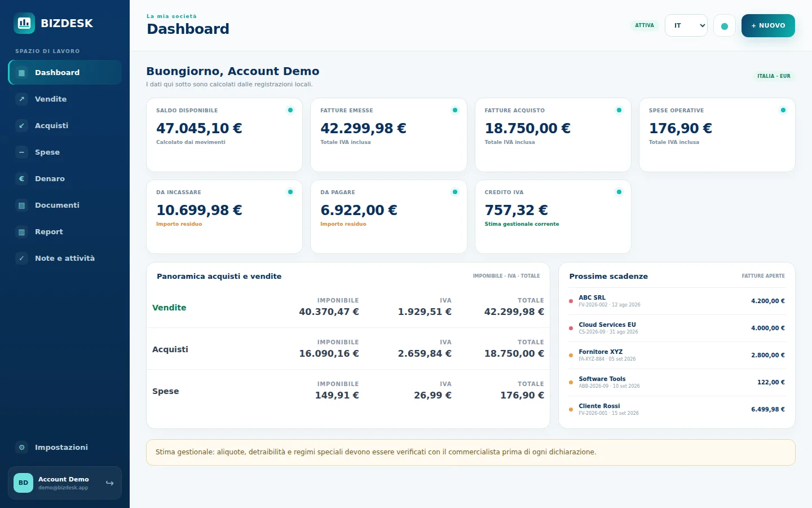The width and height of the screenshot is (812, 508).
Task: Click the 6.922,00 € da pagare value
Action: pyautogui.click(x=359, y=210)
